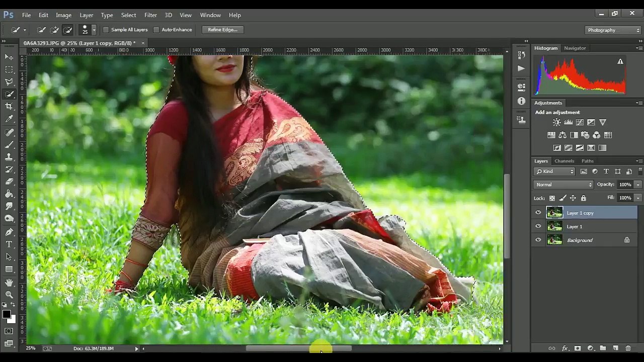Select the Polygonal Lasso tool
The image size is (644, 362).
pos(9,82)
